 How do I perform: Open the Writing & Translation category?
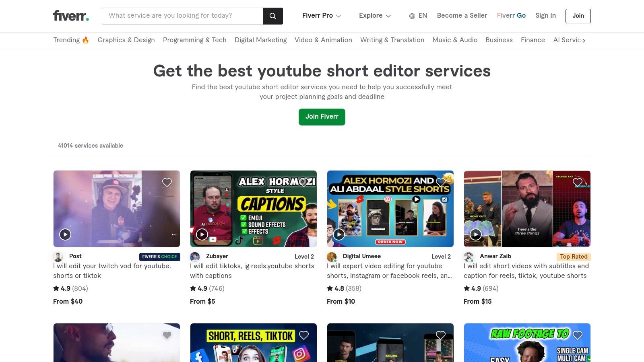(x=392, y=40)
